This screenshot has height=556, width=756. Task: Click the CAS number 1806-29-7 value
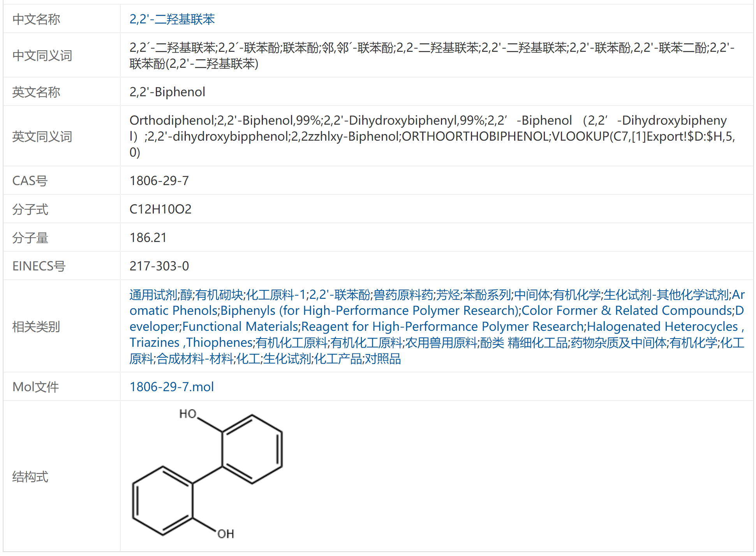pos(159,181)
